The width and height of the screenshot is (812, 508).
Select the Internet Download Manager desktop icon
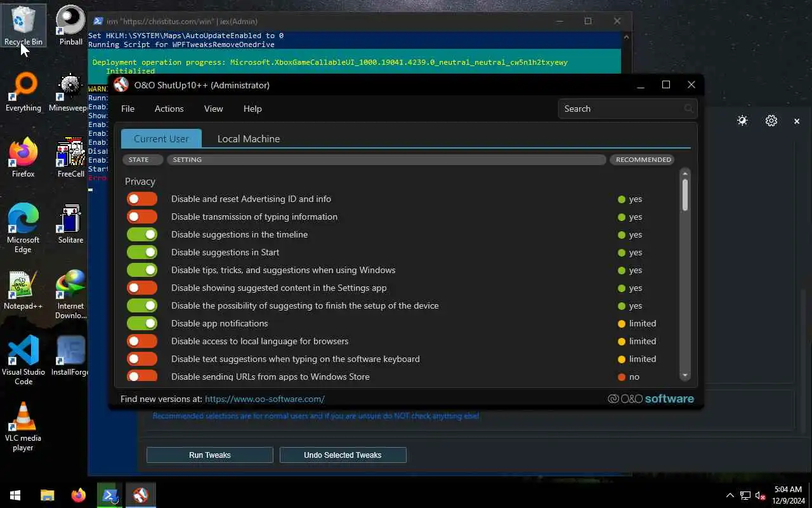pos(70,295)
